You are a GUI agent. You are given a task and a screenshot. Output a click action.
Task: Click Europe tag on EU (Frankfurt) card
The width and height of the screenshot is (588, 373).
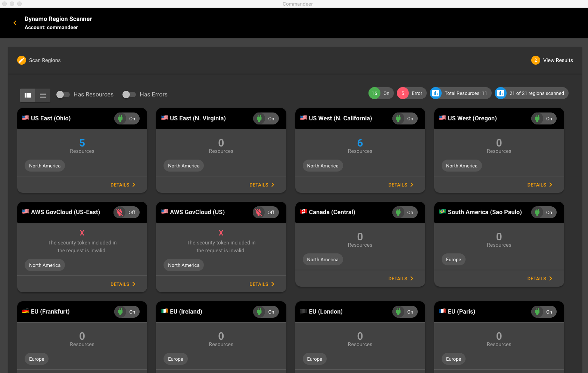point(37,359)
